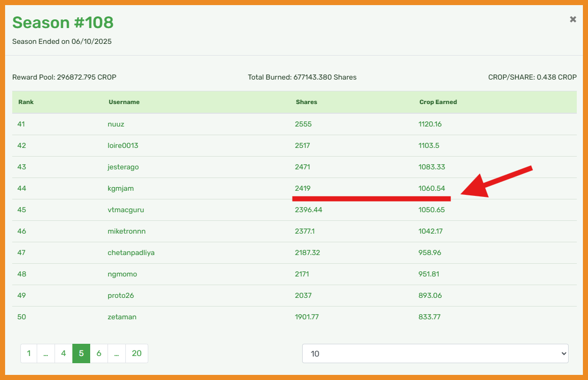The width and height of the screenshot is (588, 380).
Task: Select username loire0013 in the table
Action: pyautogui.click(x=123, y=145)
